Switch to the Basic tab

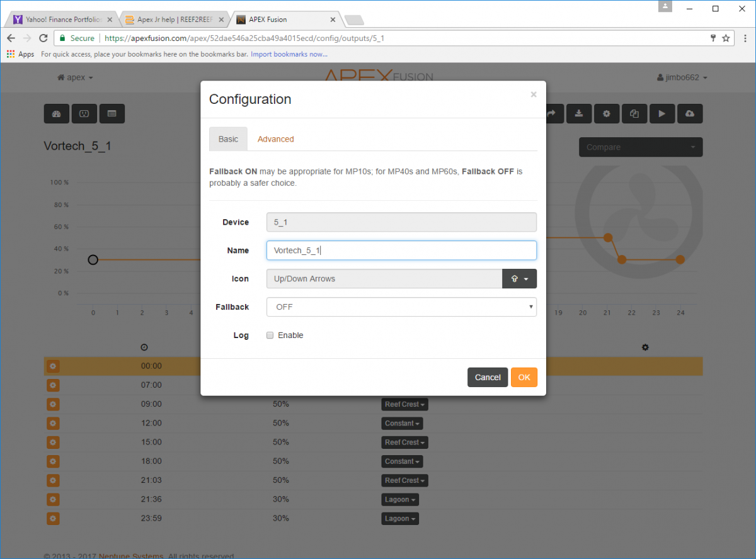(228, 139)
